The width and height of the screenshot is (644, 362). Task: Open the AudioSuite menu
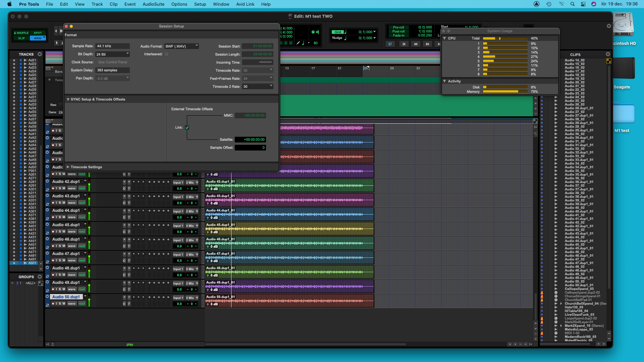tap(153, 4)
